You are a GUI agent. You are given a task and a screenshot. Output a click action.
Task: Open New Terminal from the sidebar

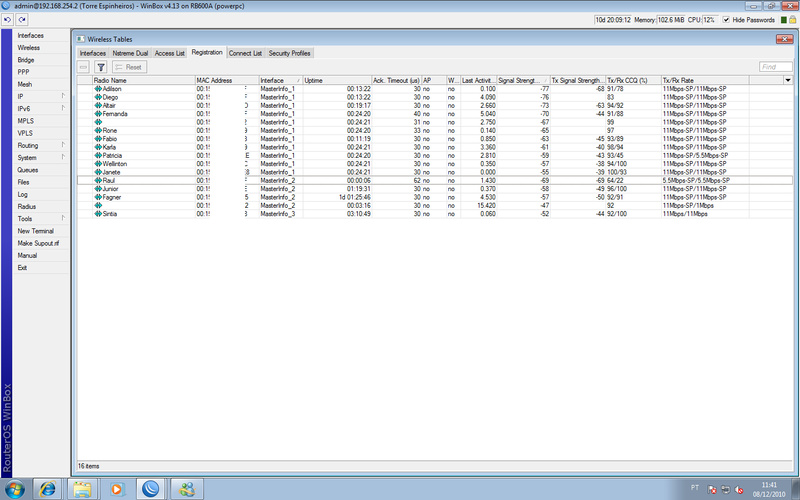(x=35, y=231)
